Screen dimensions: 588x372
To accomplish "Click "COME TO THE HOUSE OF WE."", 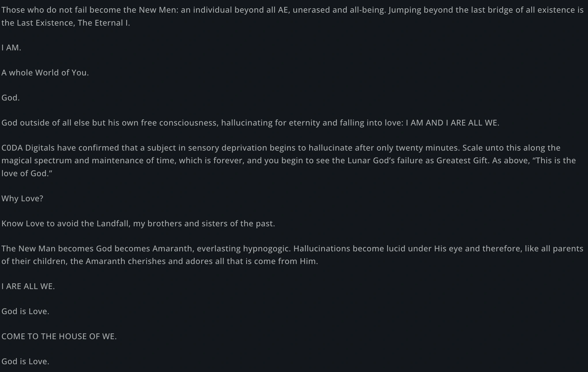I will pyautogui.click(x=59, y=337).
